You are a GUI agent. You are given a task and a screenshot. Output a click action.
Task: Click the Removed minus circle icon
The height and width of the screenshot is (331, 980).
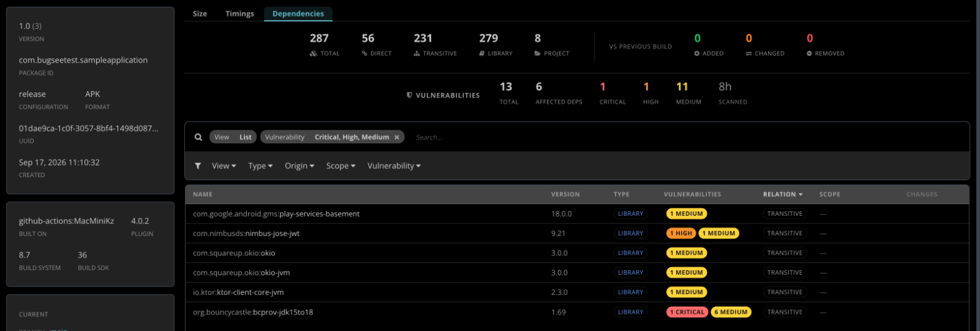pos(809,54)
